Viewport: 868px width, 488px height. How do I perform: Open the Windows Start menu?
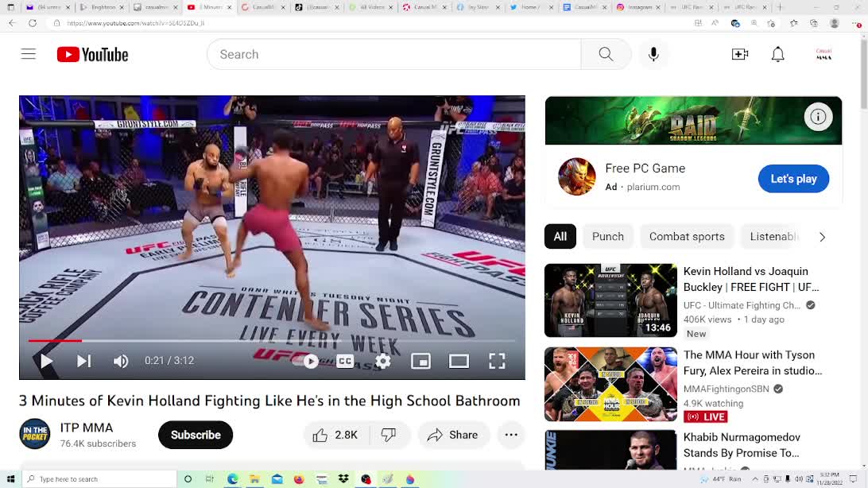(10, 479)
